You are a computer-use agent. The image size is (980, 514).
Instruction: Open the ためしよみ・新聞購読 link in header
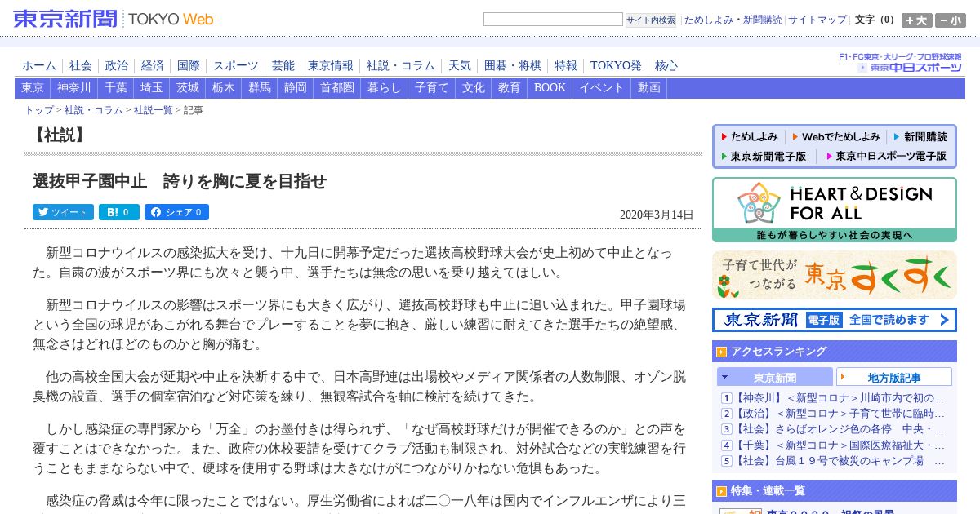pos(733,20)
